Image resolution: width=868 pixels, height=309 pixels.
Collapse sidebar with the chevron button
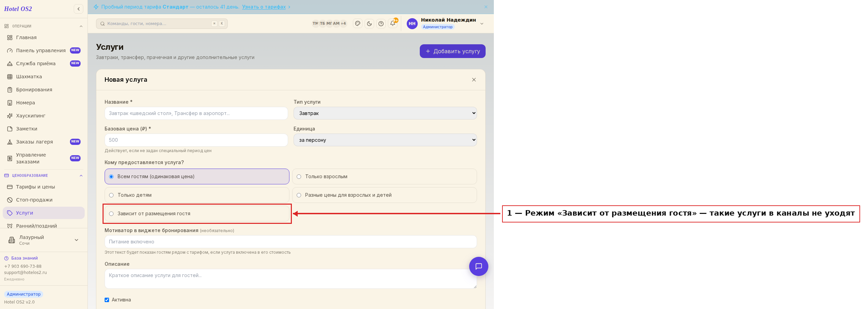pyautogui.click(x=79, y=9)
